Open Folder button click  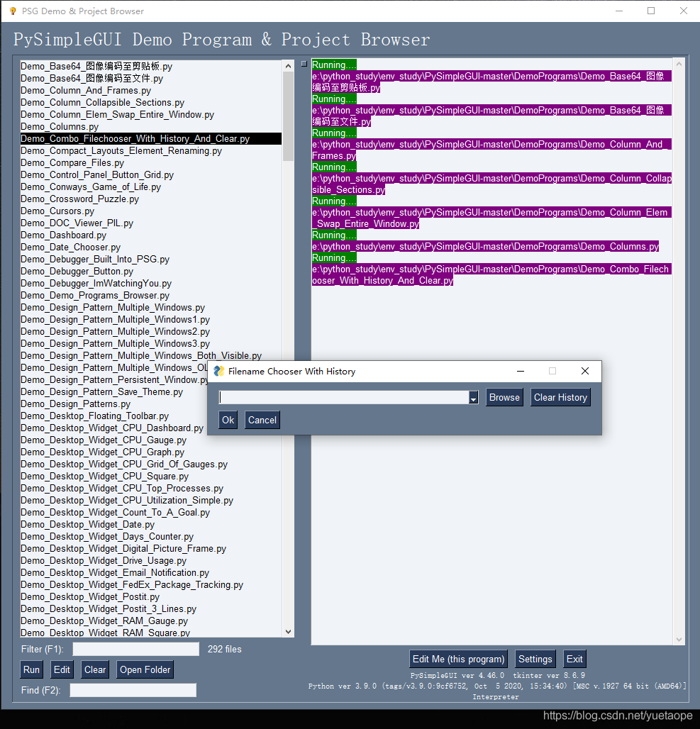(145, 669)
